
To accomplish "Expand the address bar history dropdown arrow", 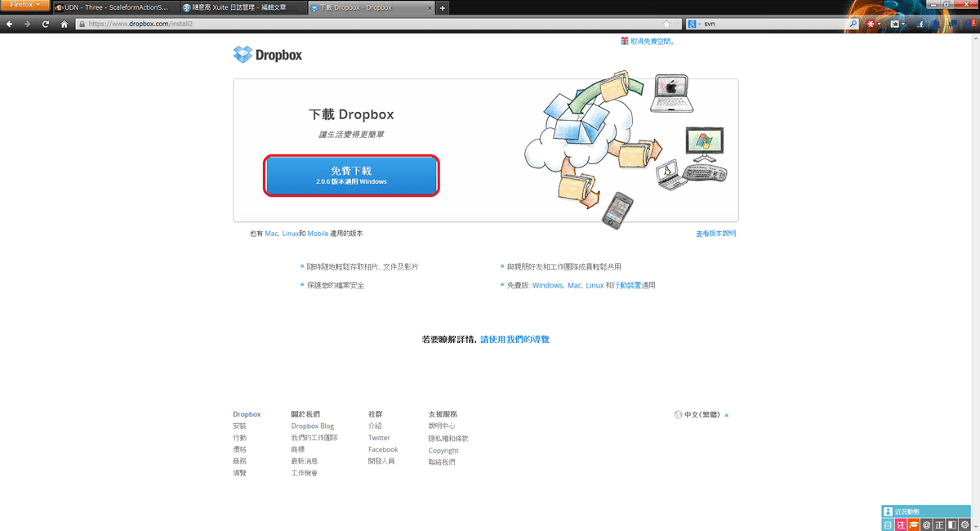I will (677, 25).
